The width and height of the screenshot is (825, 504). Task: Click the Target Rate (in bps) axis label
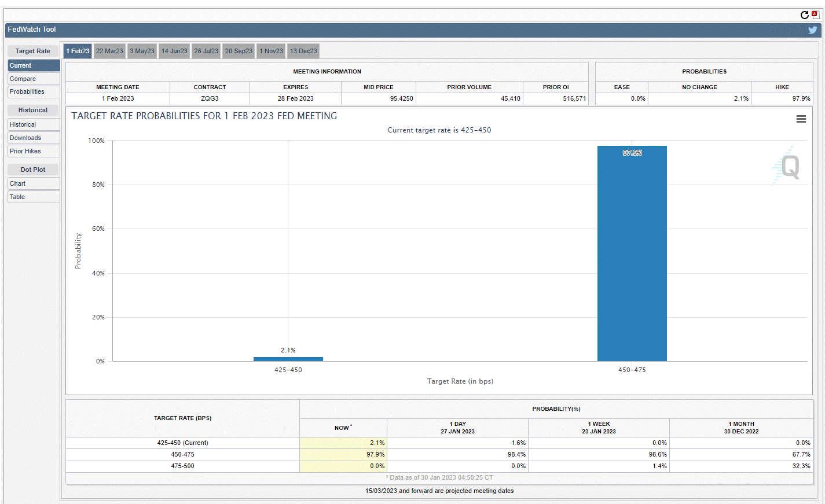coord(460,381)
